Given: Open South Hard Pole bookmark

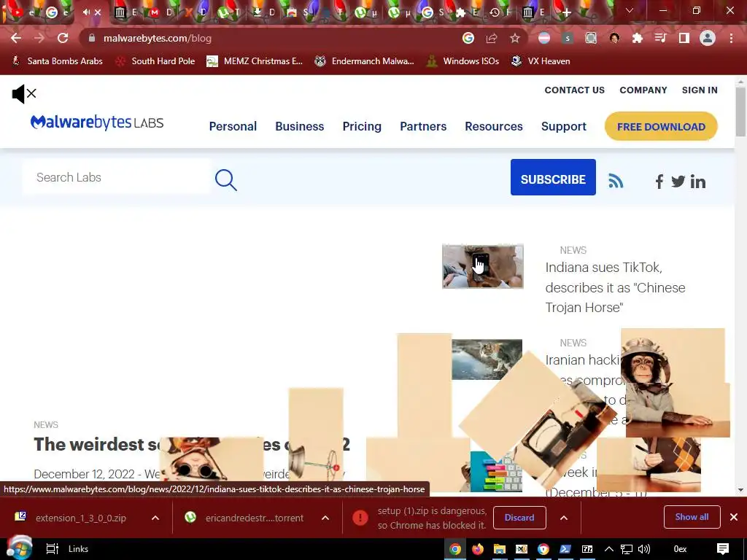Looking at the screenshot, I should (155, 61).
